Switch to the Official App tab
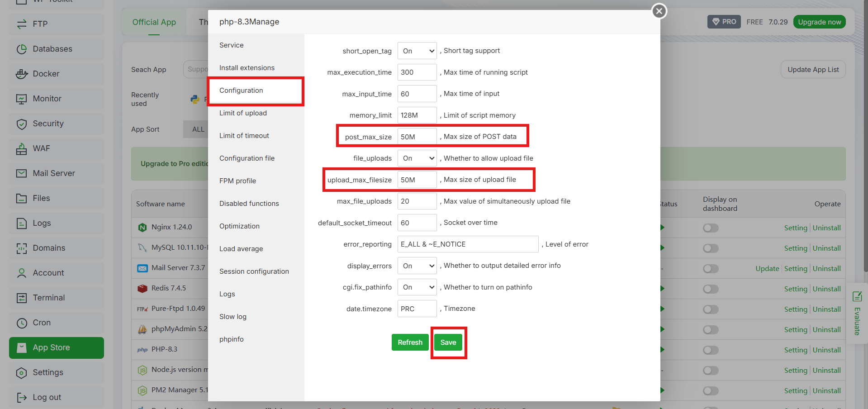The width and height of the screenshot is (868, 409). (154, 22)
